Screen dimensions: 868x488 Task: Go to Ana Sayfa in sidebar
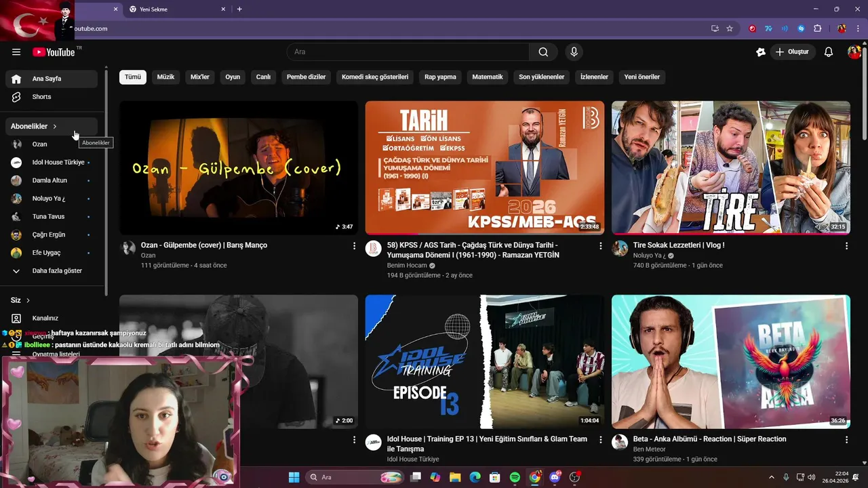[52, 79]
